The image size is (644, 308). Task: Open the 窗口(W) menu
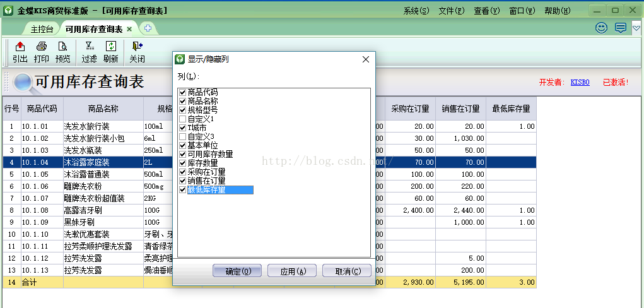pos(522,11)
